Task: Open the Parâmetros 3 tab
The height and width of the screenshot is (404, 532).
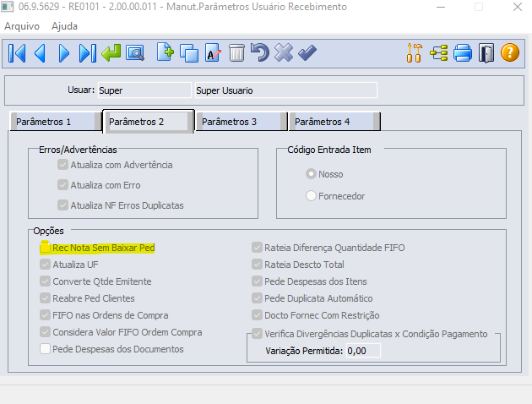Action: [x=242, y=122]
